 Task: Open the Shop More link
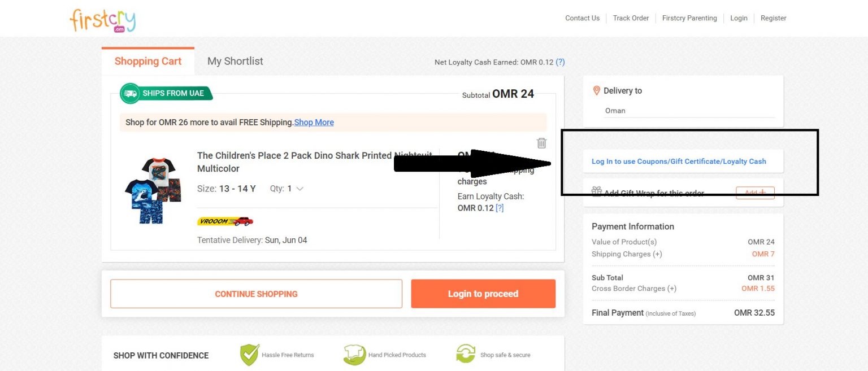tap(314, 122)
